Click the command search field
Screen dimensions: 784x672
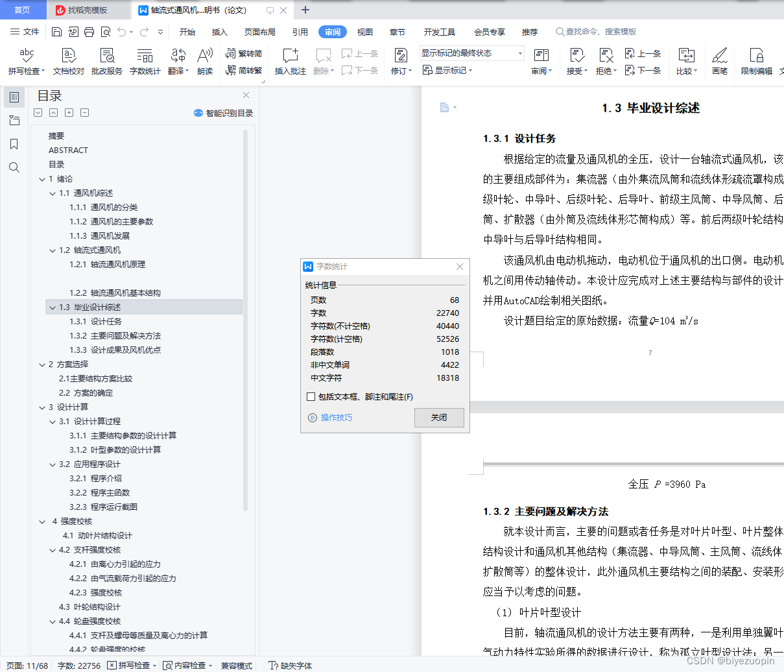point(597,32)
